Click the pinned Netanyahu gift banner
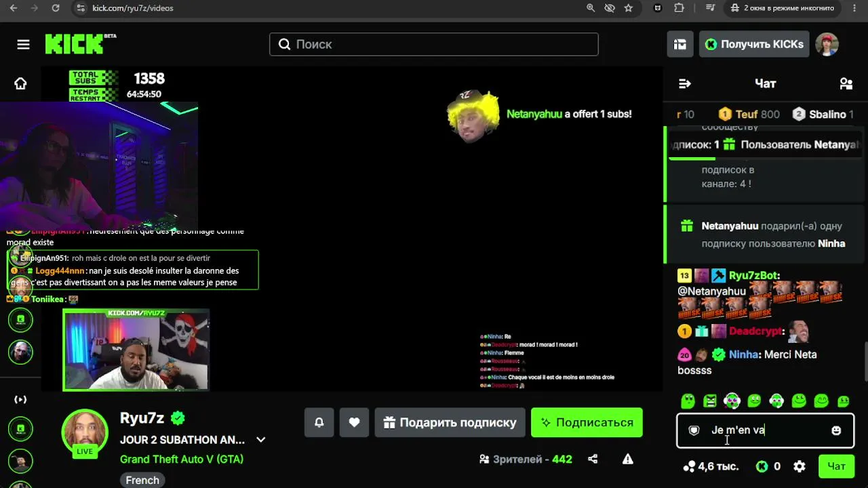The height and width of the screenshot is (488, 868). [x=764, y=145]
